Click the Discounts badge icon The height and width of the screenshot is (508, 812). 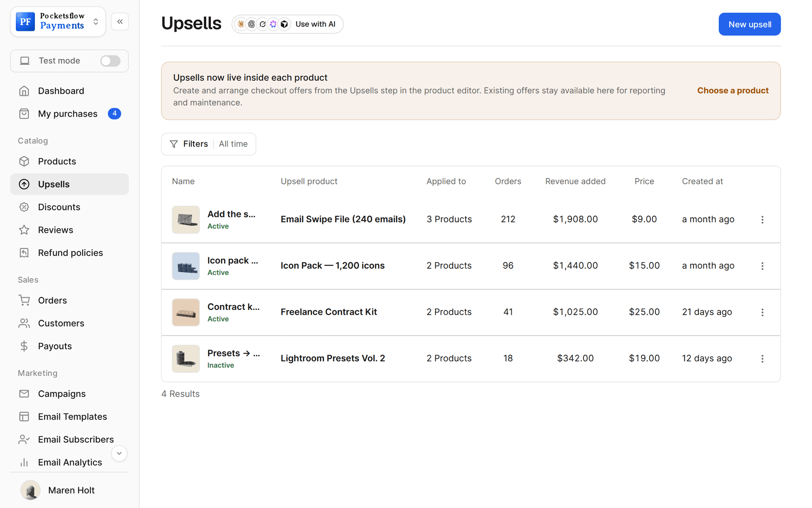pyautogui.click(x=24, y=207)
